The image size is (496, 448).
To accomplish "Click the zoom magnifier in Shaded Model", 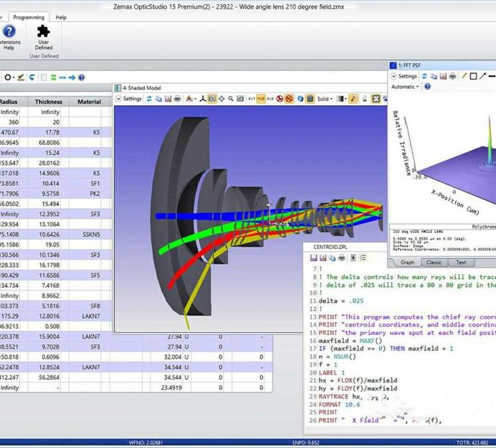I will point(231,99).
